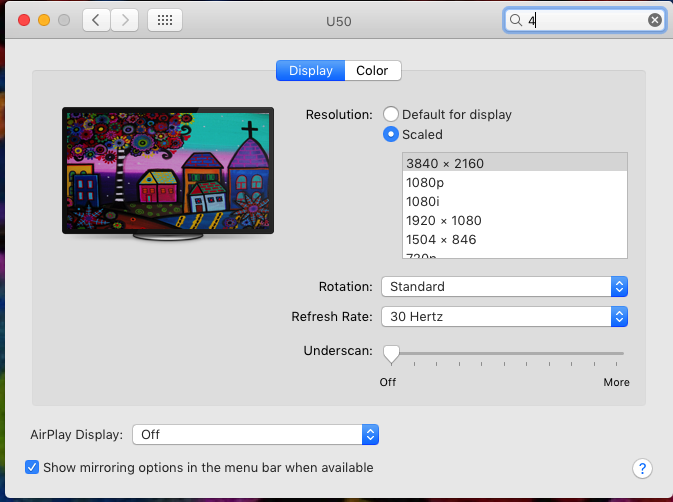Viewport: 673px width, 502px height.
Task: Choose the 1080p resolution
Action: [515, 182]
